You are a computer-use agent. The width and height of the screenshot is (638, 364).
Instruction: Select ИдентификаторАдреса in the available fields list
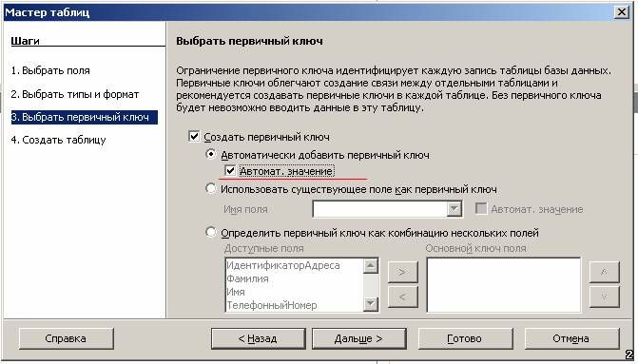point(283,265)
